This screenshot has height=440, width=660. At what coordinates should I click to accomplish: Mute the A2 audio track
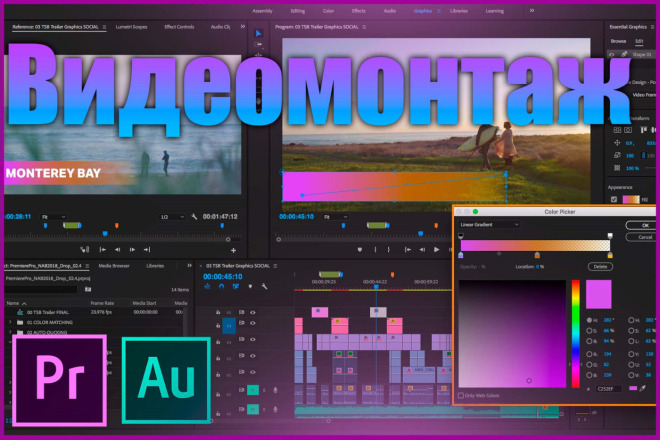(x=253, y=409)
